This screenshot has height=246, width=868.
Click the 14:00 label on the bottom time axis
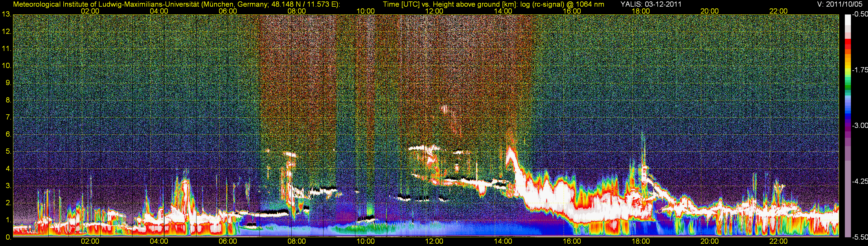[503, 242]
